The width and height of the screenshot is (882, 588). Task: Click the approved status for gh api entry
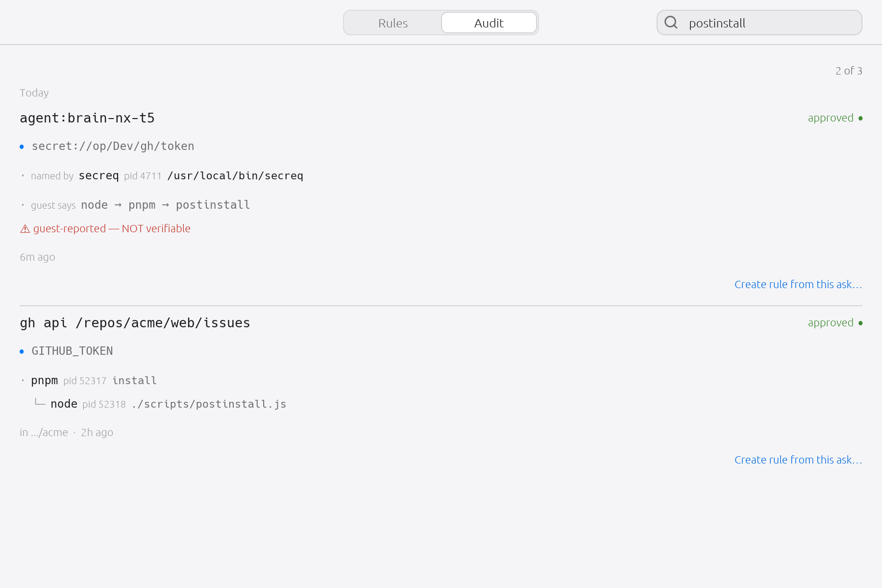(x=835, y=323)
